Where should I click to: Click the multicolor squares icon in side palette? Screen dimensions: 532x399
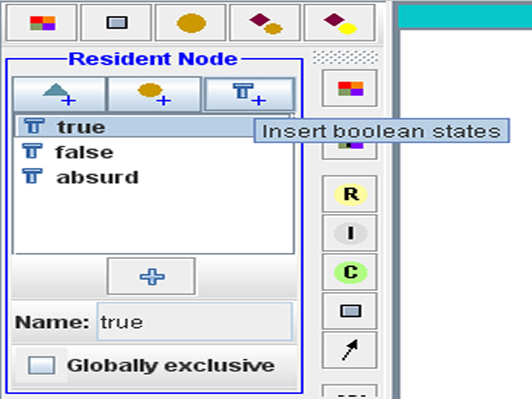point(350,88)
